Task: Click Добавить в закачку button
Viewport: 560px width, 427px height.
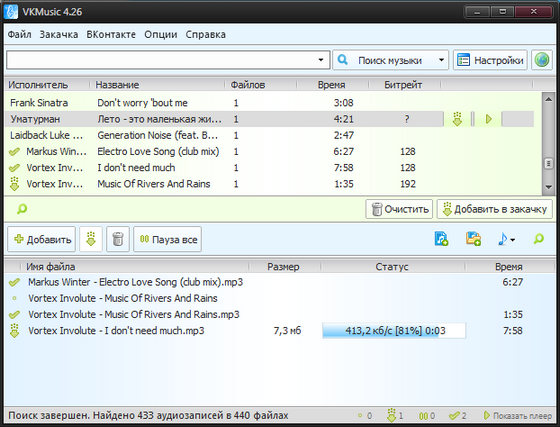Action: tap(495, 209)
